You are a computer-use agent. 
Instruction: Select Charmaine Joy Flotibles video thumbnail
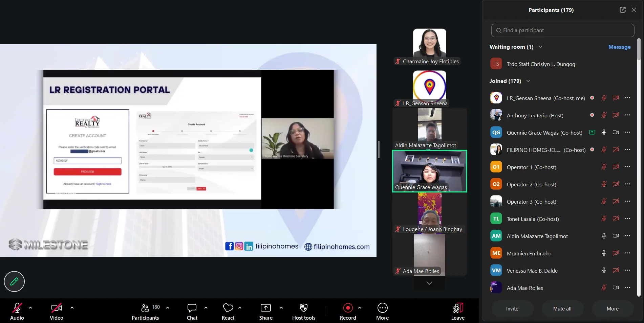(429, 47)
